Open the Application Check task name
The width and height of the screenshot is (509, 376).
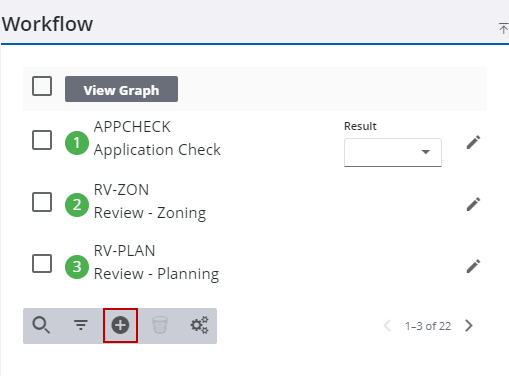click(157, 150)
